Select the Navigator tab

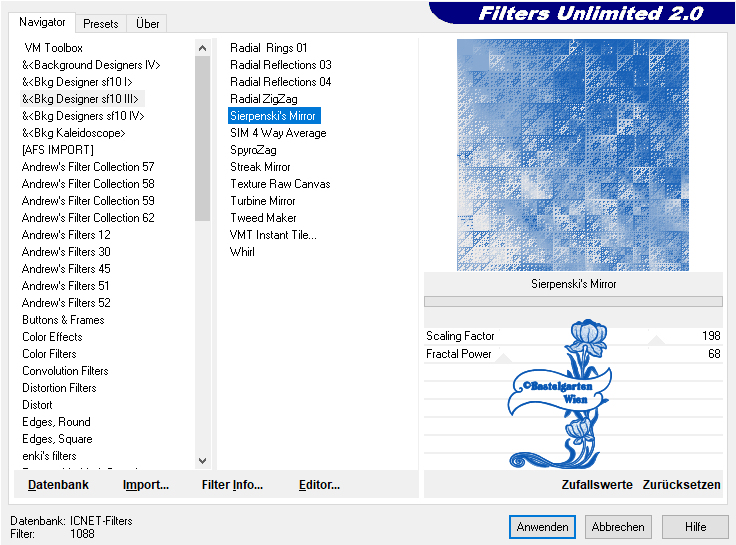pyautogui.click(x=42, y=22)
